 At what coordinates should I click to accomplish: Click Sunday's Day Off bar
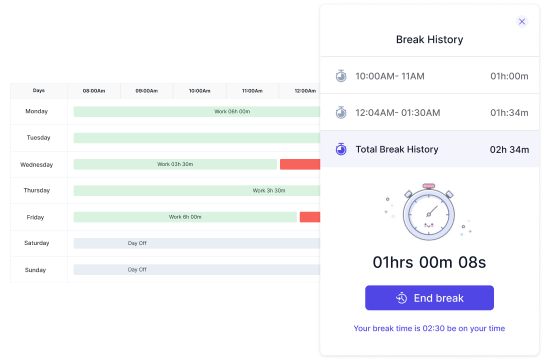pyautogui.click(x=197, y=270)
